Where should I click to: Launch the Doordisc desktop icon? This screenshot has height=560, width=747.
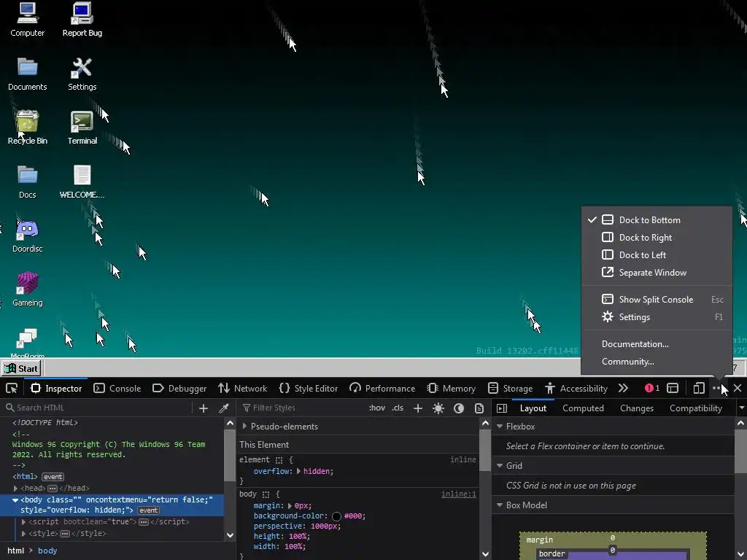click(x=27, y=236)
